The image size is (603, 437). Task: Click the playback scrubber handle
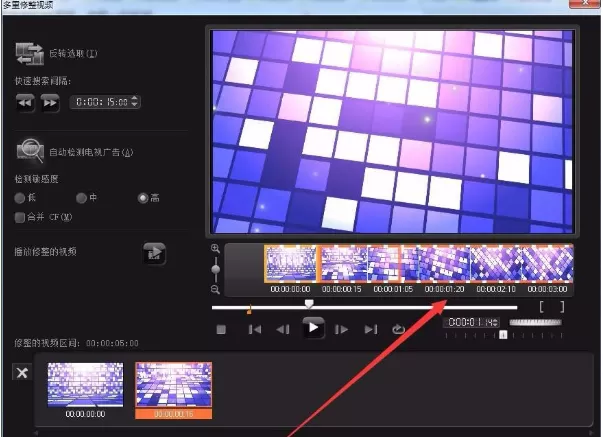point(309,304)
